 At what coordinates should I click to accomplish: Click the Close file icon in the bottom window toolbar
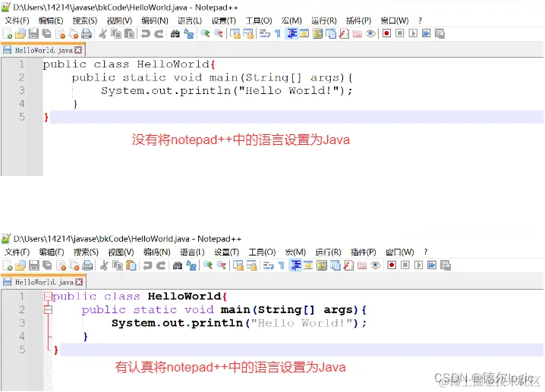[x=61, y=265]
